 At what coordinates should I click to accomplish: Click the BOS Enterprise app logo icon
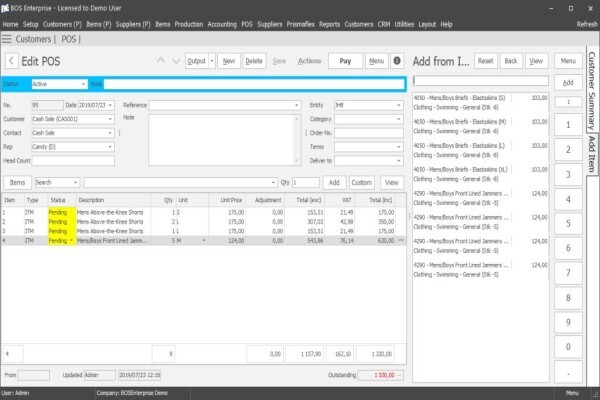click(5, 8)
